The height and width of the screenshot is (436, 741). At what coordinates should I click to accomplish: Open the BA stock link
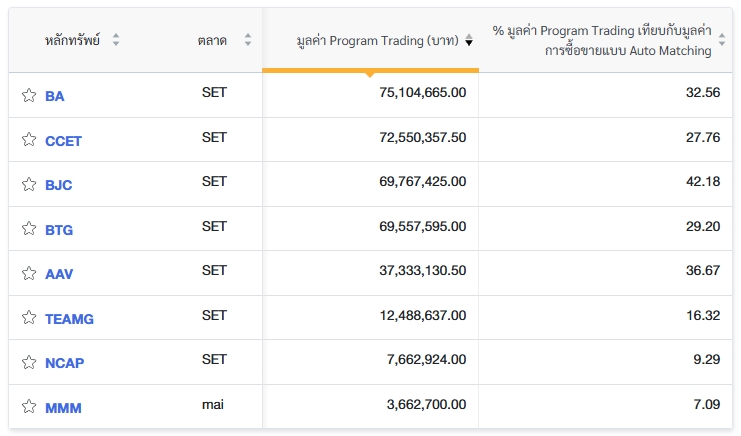55,97
